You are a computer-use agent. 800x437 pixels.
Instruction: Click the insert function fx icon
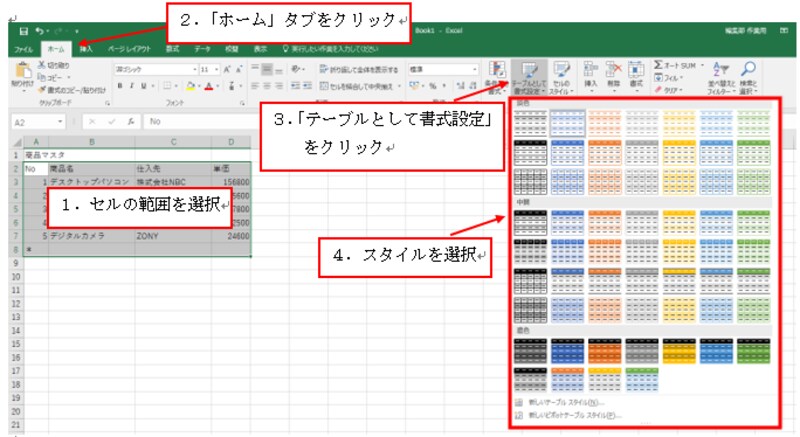(131, 121)
